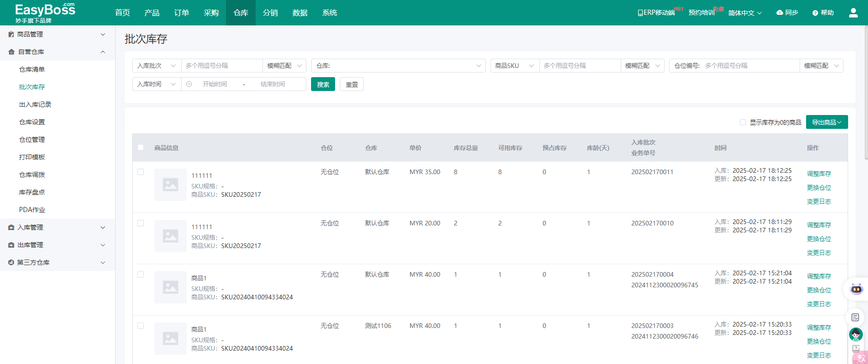Expand the 出库管理 sidebar section

[x=103, y=245]
